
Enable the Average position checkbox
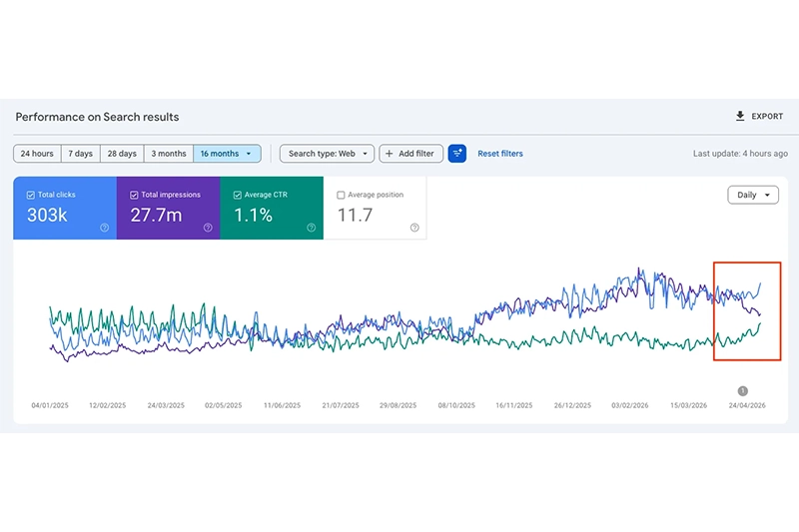coord(341,195)
